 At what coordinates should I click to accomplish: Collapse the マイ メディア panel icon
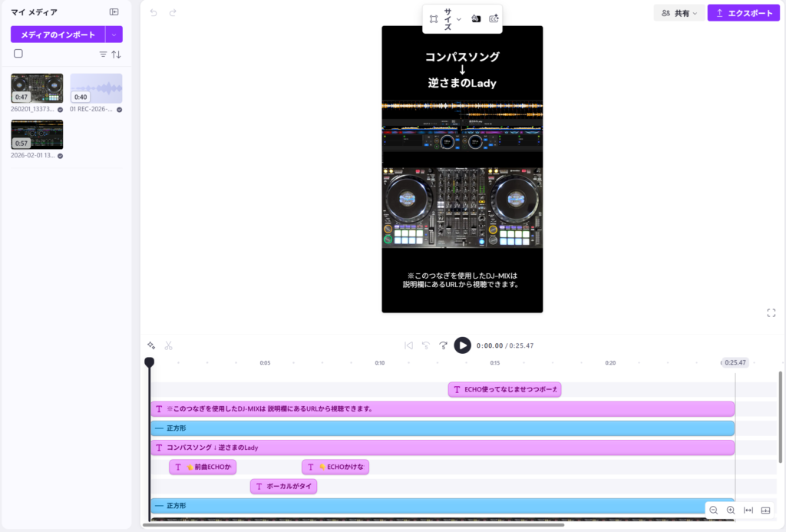point(114,12)
